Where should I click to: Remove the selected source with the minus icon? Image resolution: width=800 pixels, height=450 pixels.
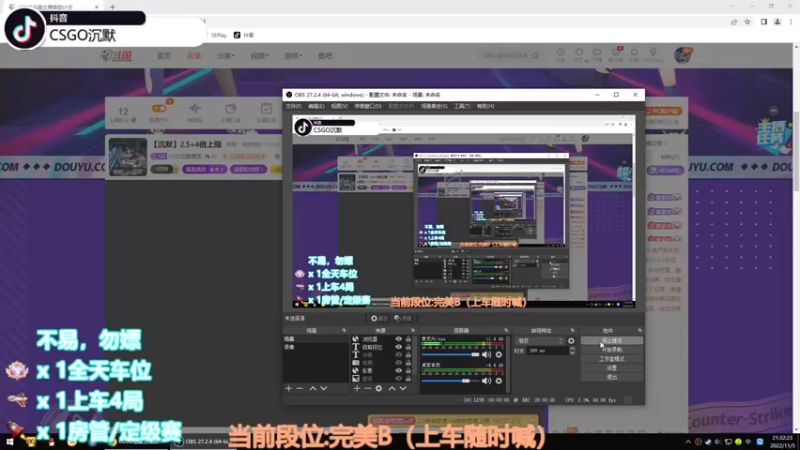[367, 389]
